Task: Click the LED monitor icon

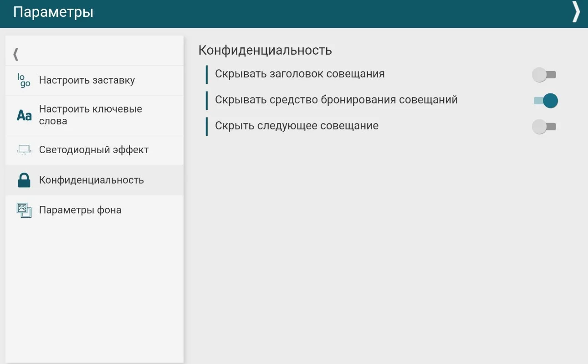Action: pyautogui.click(x=24, y=150)
